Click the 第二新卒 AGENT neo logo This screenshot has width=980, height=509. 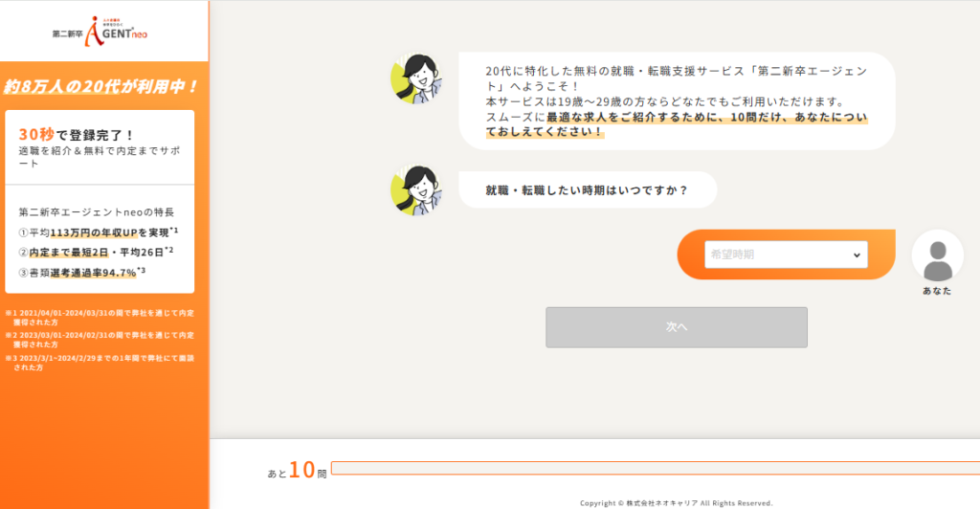pyautogui.click(x=100, y=32)
